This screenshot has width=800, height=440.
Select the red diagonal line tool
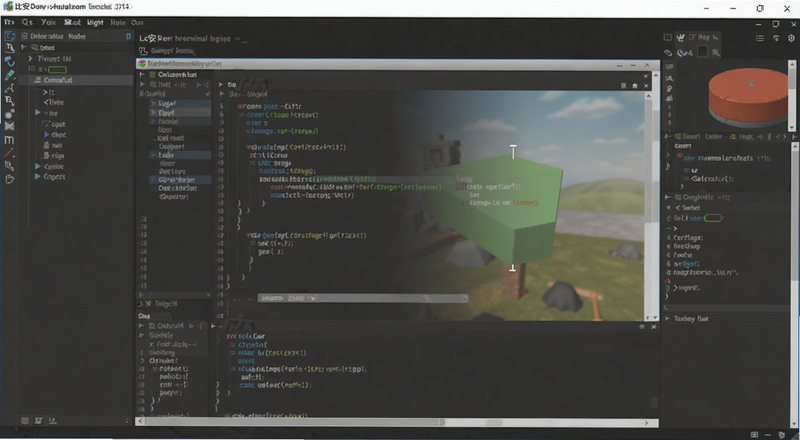[x=10, y=153]
